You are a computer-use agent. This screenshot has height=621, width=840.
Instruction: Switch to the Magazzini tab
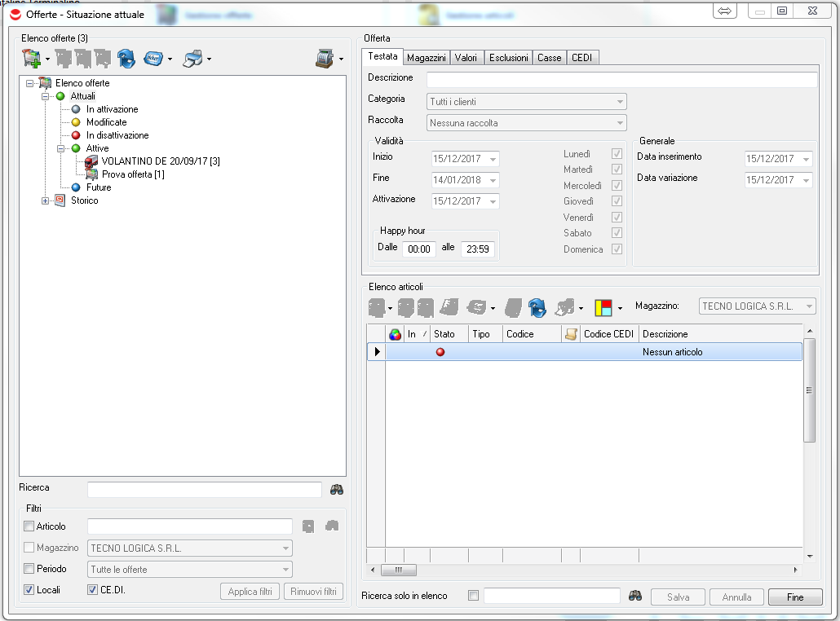click(x=426, y=58)
